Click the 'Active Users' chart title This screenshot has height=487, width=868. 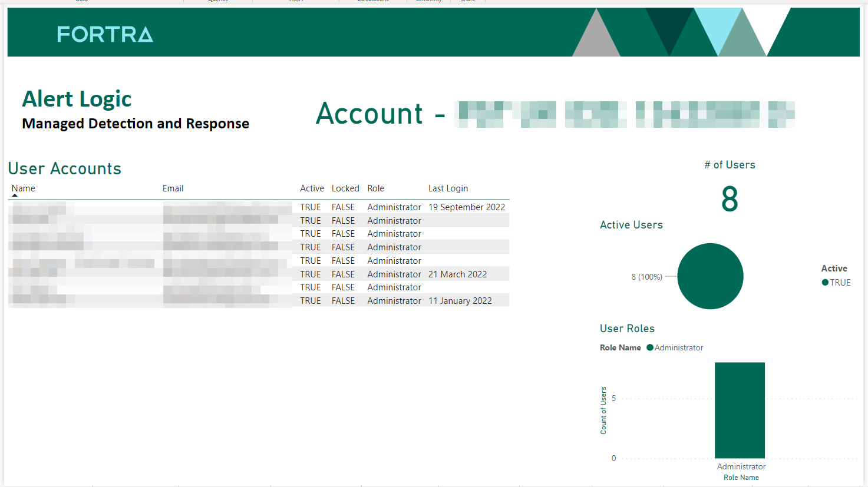(631, 225)
